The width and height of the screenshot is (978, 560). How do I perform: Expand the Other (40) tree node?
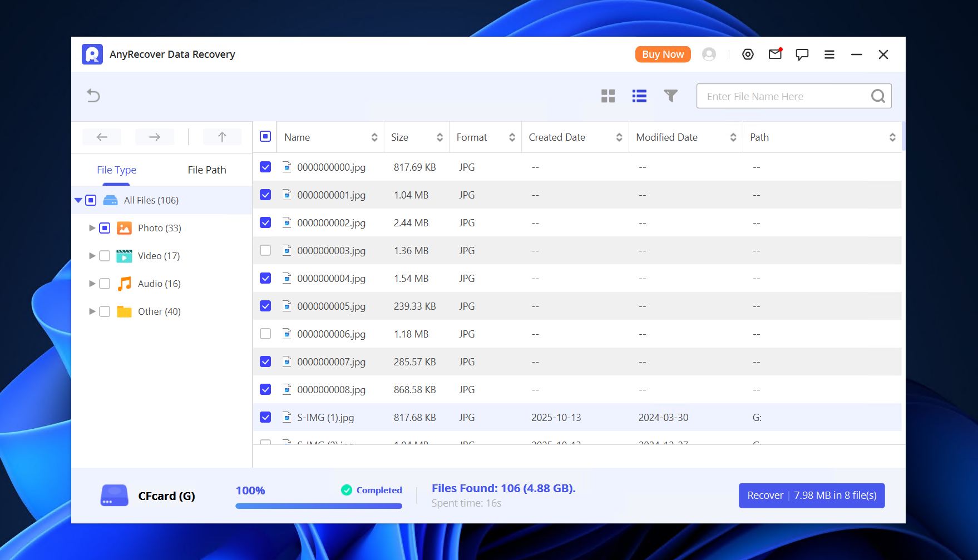coord(92,311)
